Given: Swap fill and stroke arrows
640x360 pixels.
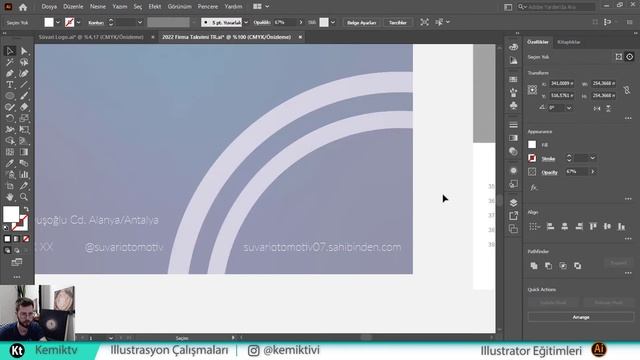Looking at the screenshot, I should [x=26, y=209].
